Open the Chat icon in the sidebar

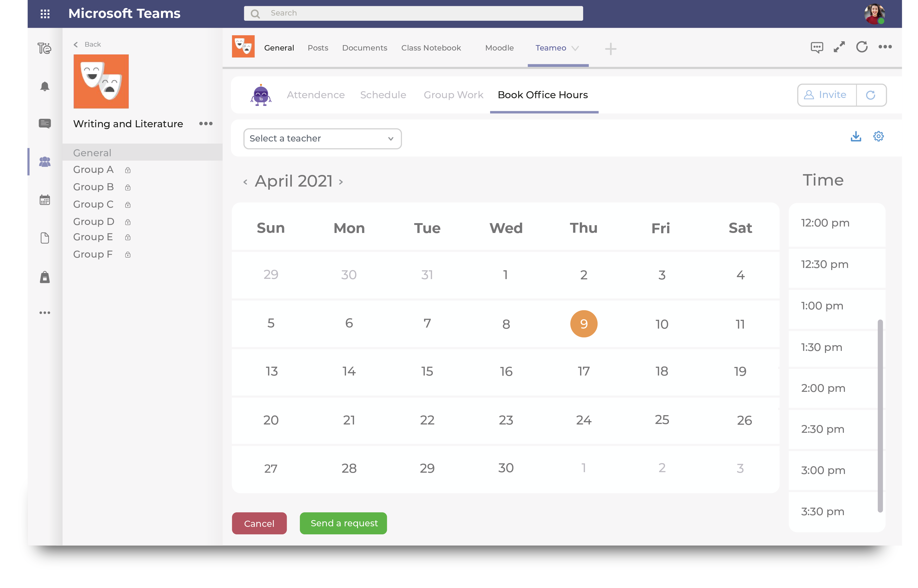click(45, 123)
